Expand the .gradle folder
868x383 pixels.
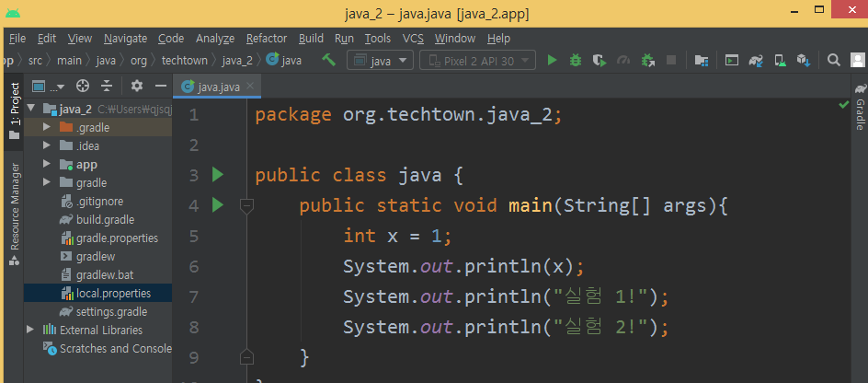coord(48,127)
